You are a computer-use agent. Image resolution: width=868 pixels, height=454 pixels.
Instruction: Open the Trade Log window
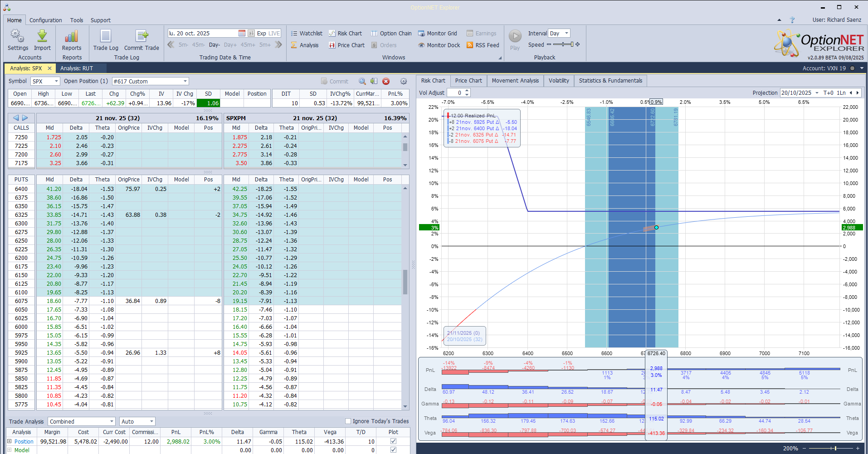pyautogui.click(x=106, y=40)
